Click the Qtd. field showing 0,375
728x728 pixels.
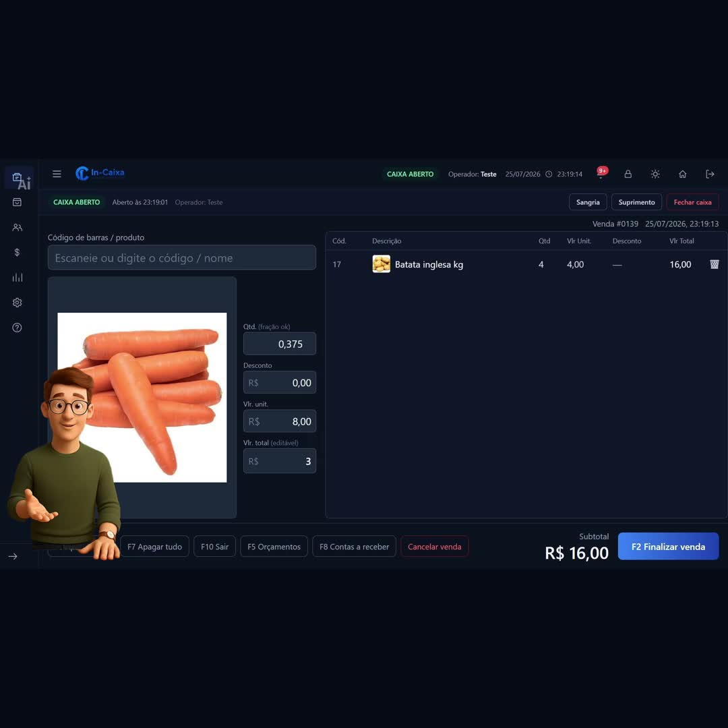pos(280,344)
